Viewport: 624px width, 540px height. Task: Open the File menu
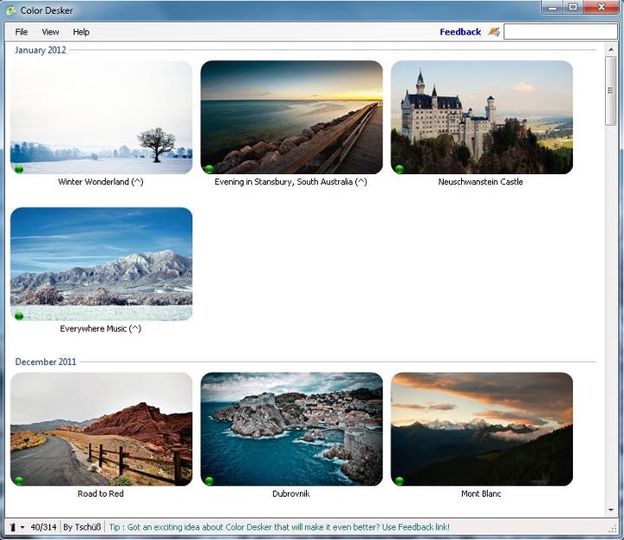(x=21, y=32)
